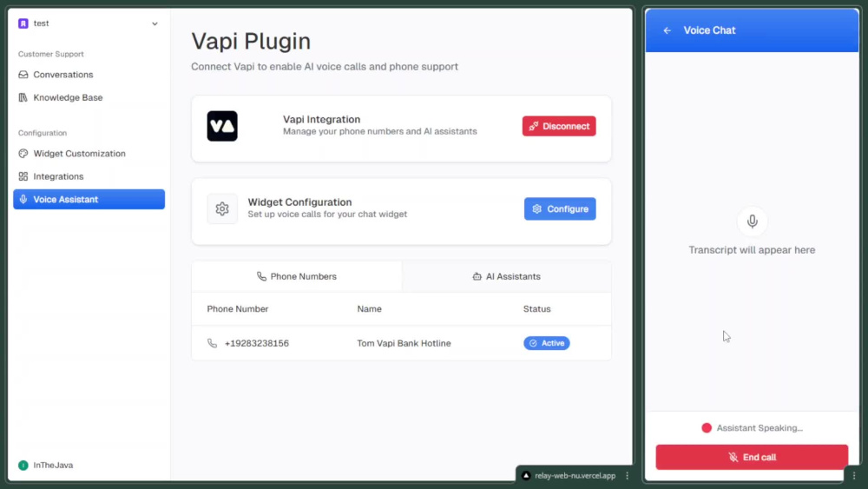
Task: Click the Name column header
Action: (x=369, y=309)
